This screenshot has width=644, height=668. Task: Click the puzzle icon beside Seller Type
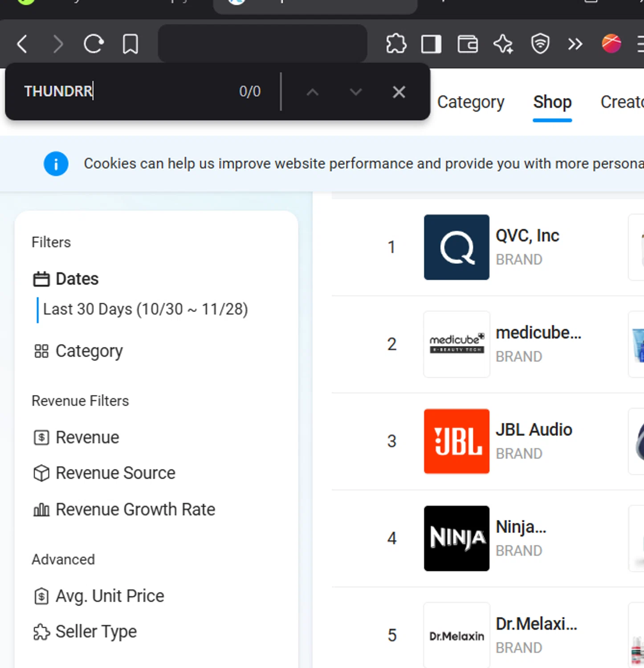(41, 632)
